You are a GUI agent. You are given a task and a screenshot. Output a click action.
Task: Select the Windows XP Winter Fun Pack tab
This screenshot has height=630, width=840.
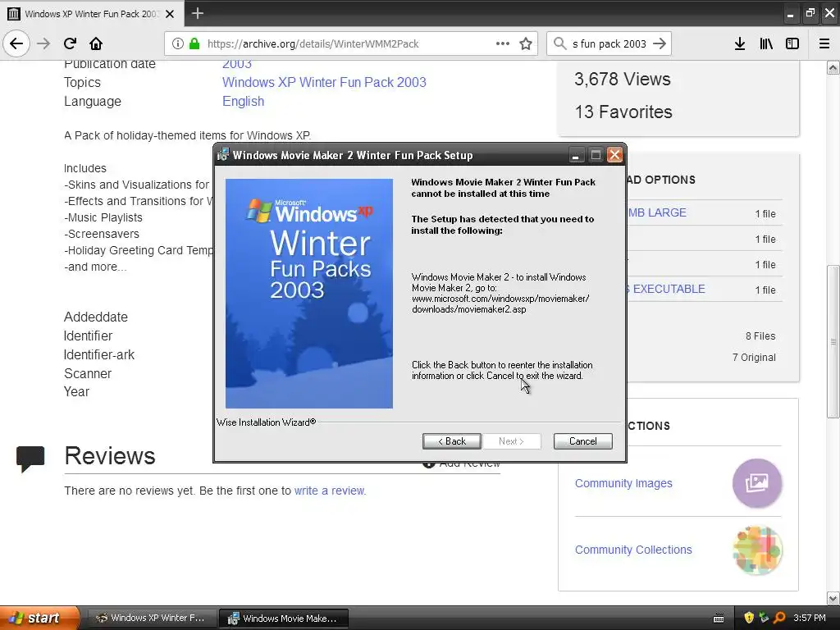(x=92, y=13)
